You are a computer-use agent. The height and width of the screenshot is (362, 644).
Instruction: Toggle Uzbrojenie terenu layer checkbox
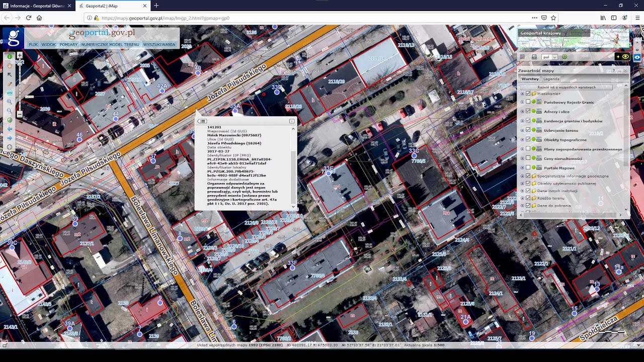pyautogui.click(x=528, y=130)
